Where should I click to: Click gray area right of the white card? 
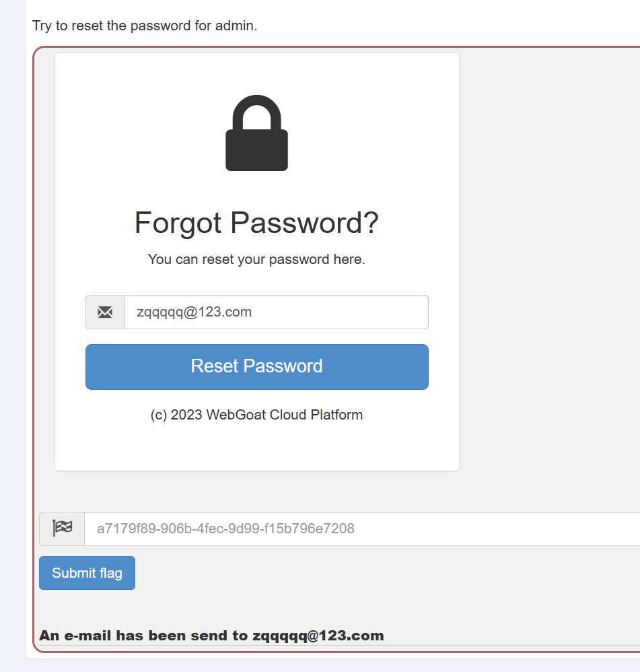pos(548,269)
